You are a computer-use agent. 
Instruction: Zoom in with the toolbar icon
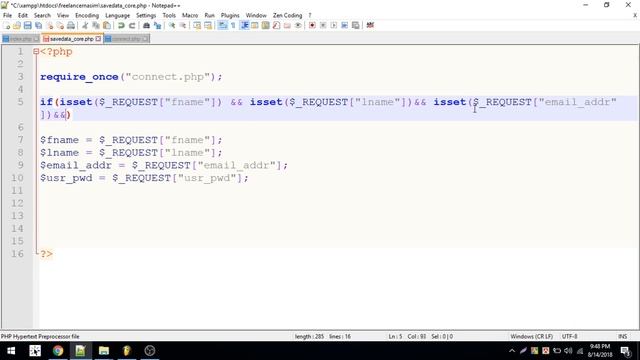(x=172, y=25)
